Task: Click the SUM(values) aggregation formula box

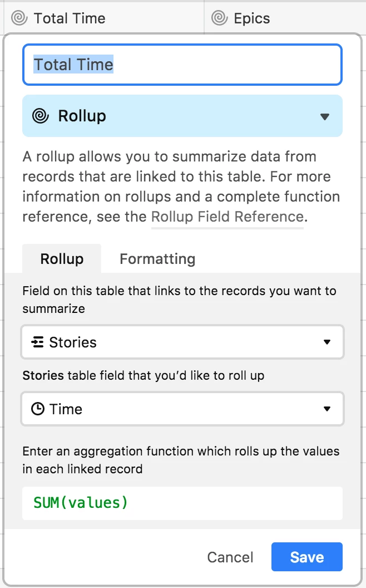Action: [x=182, y=503]
